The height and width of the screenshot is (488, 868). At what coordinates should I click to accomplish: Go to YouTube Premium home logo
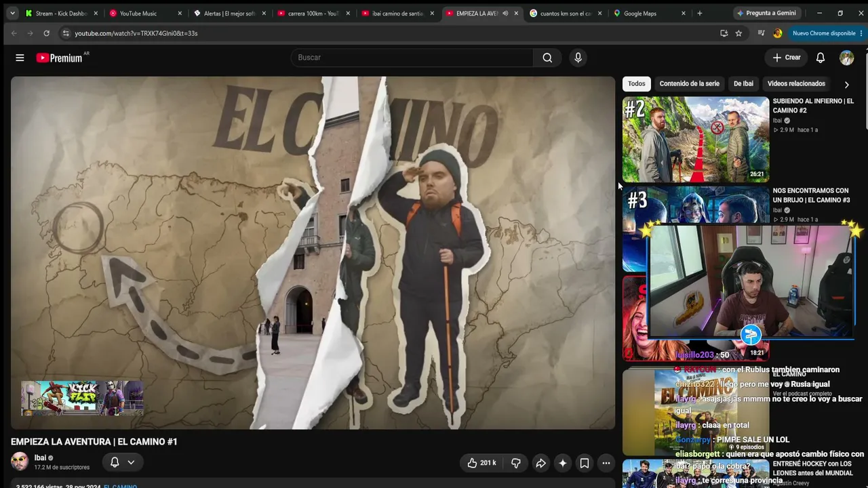pyautogui.click(x=59, y=58)
